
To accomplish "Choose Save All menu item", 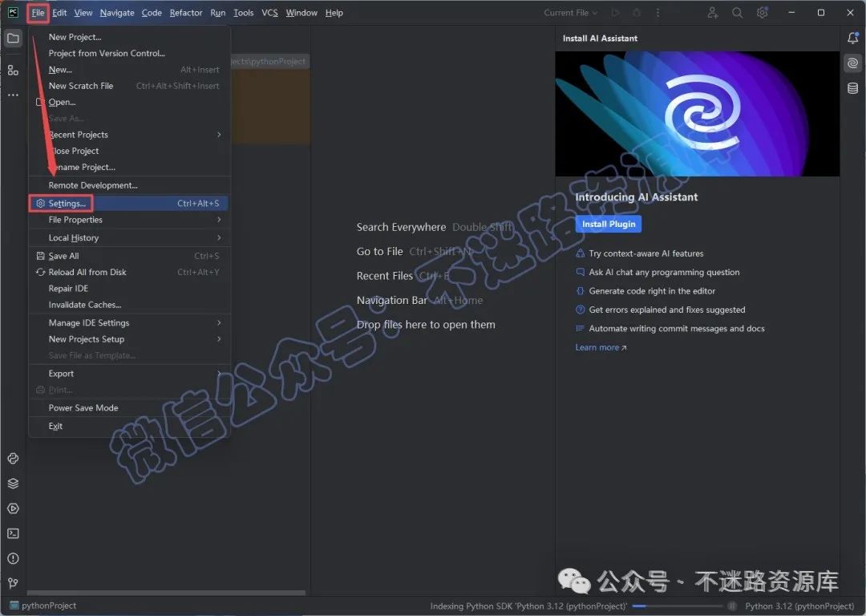I will tap(129, 257).
